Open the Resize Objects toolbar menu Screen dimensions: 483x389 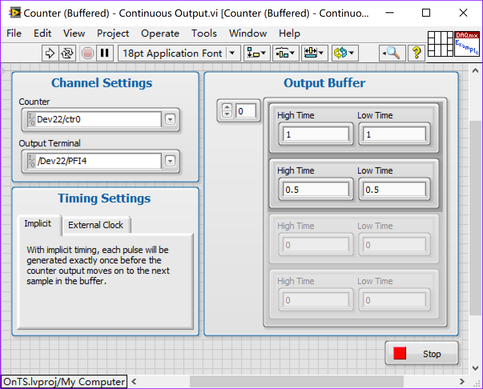tap(314, 53)
